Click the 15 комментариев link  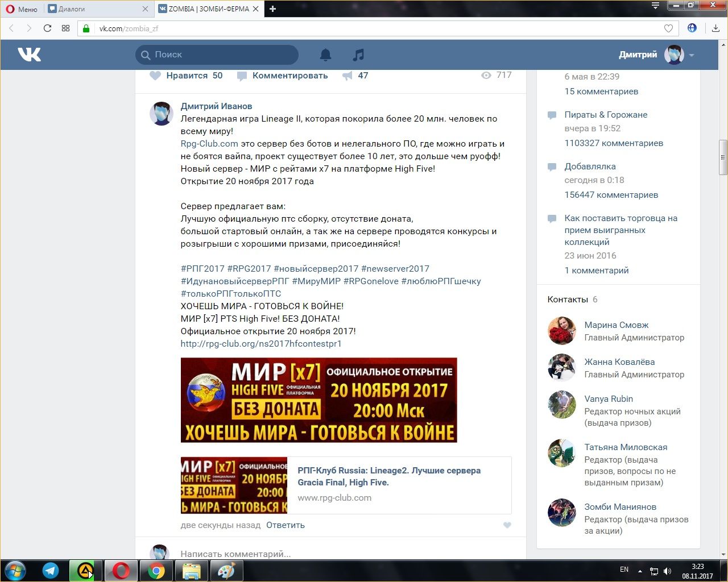pyautogui.click(x=601, y=92)
